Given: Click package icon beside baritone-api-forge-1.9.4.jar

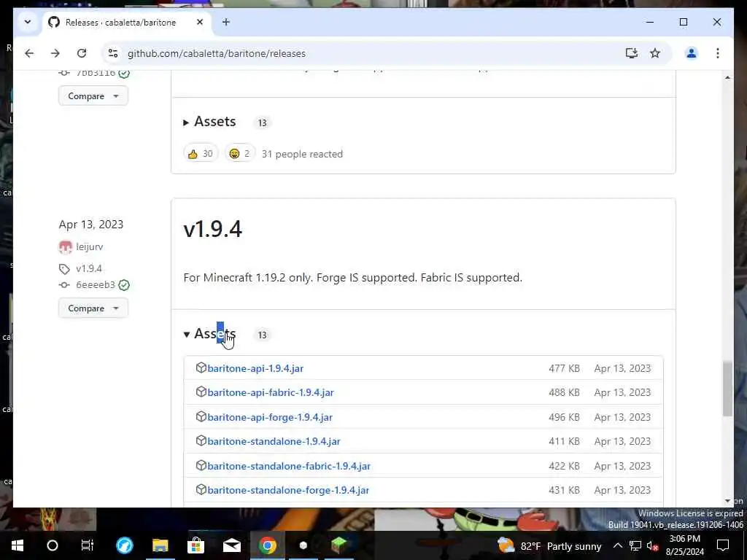Looking at the screenshot, I should (x=201, y=416).
